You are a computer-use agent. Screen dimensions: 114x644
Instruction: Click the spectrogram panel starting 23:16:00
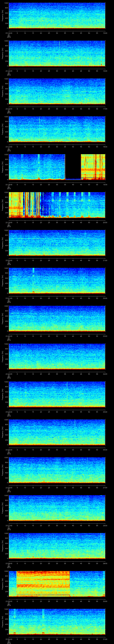tap(57, 91)
